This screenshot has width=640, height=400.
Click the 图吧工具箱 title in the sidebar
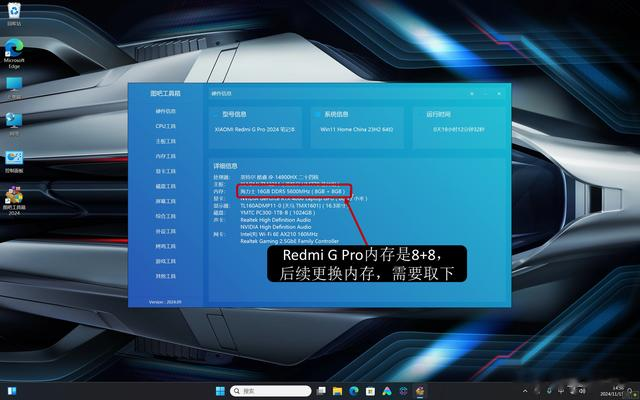165,93
